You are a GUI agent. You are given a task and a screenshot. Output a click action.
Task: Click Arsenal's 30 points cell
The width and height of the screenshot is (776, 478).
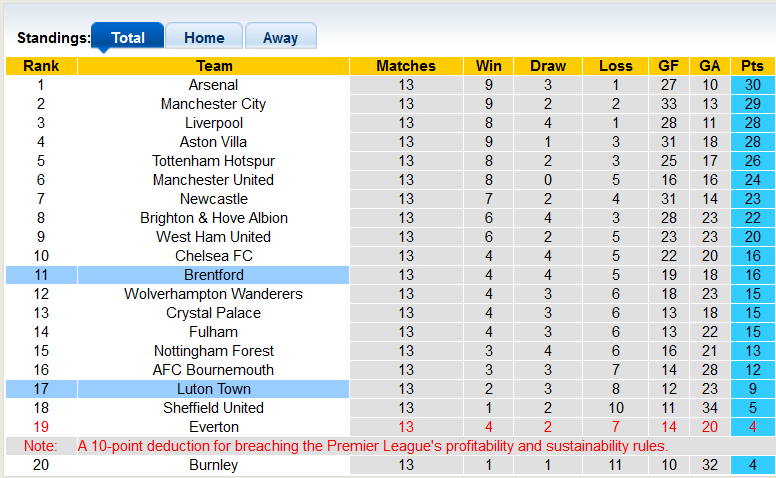point(752,85)
